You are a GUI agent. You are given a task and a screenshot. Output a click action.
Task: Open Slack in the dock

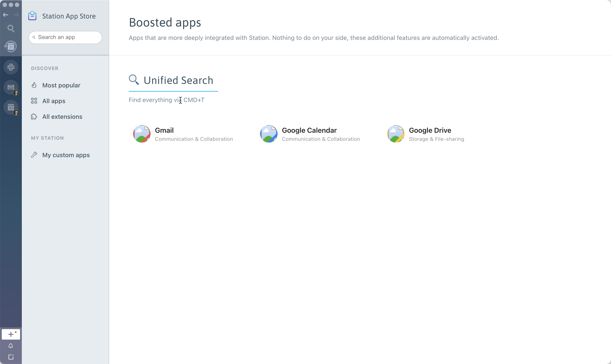tap(11, 67)
